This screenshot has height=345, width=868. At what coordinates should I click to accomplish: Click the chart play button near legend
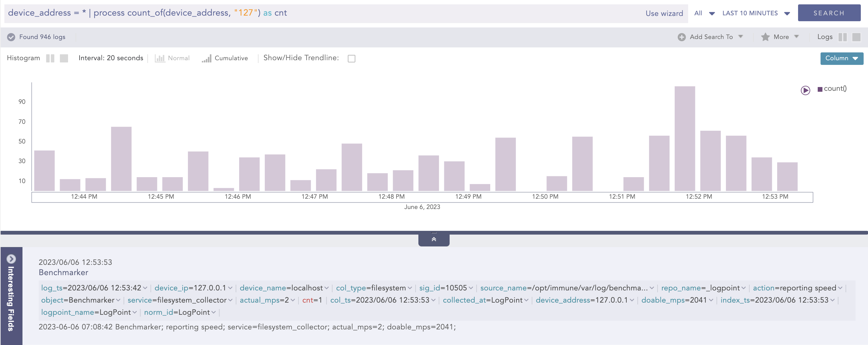805,90
